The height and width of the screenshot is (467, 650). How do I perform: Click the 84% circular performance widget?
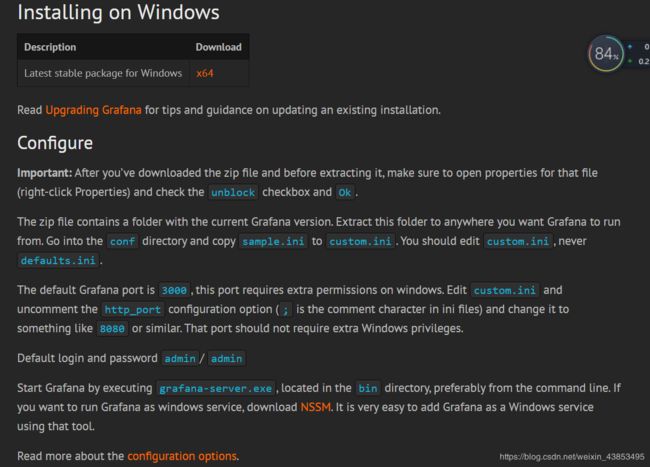606,53
